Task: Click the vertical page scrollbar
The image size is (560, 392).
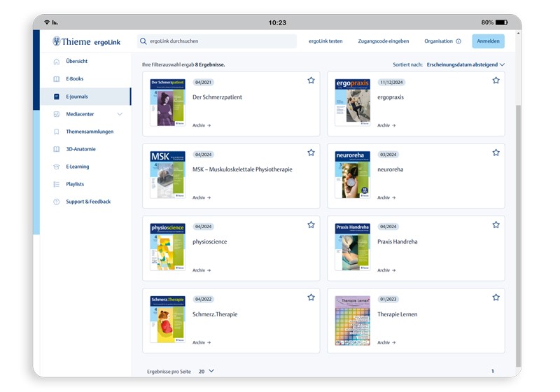Action: click(x=518, y=236)
